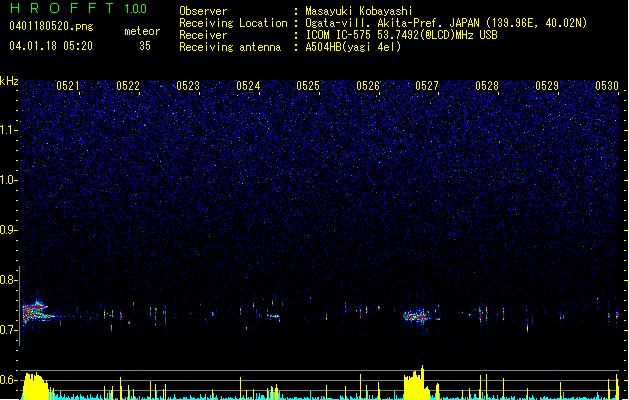
Task: Click the meteor count value 35
Action: point(145,46)
